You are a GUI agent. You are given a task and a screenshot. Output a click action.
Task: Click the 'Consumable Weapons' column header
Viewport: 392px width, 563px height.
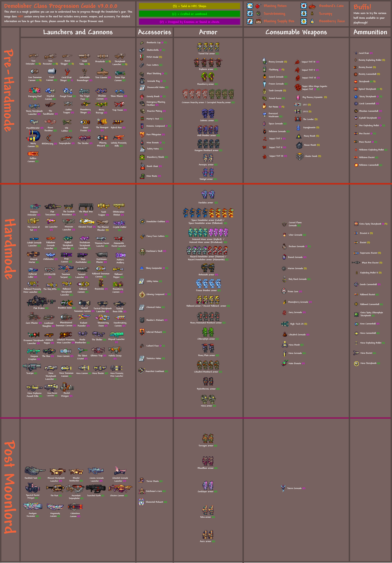(x=296, y=32)
